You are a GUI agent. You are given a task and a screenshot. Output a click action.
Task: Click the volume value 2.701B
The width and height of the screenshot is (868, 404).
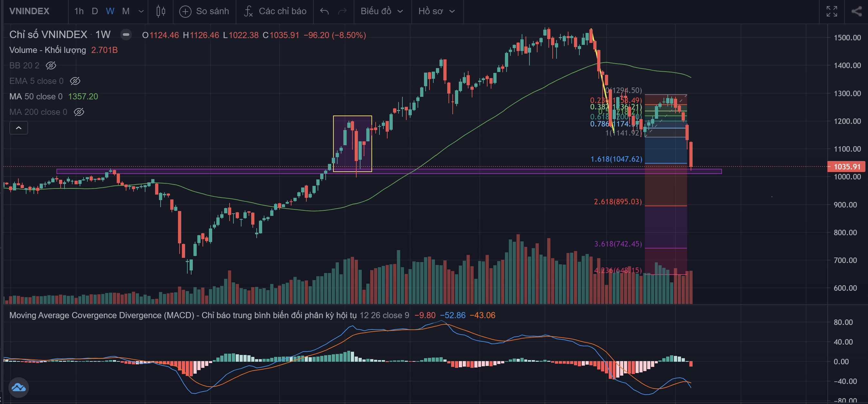[x=104, y=50]
